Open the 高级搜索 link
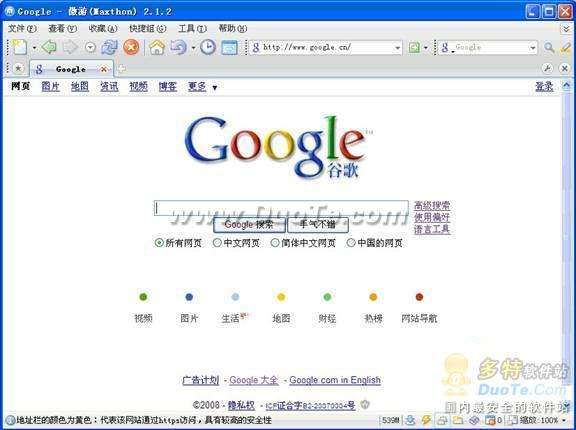Viewport: 576px width, 430px height. 432,206
